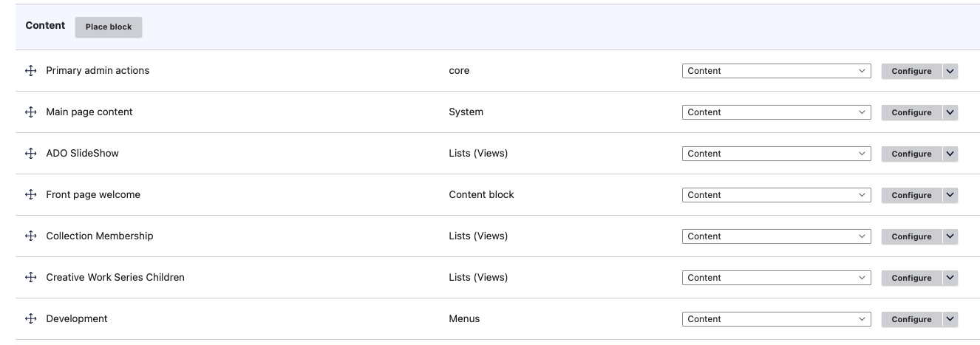980x345 pixels.
Task: Click Creative Work Series Children drag handle
Action: point(30,278)
